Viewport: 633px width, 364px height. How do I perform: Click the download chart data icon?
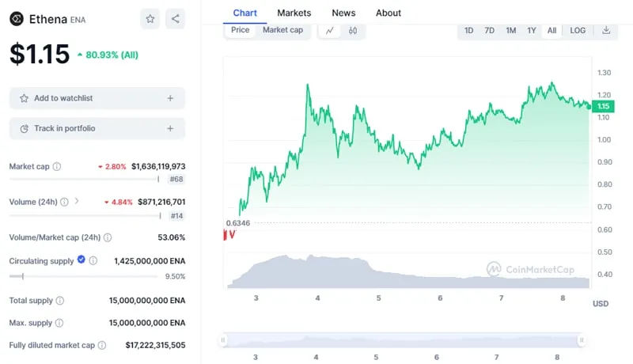click(x=606, y=31)
